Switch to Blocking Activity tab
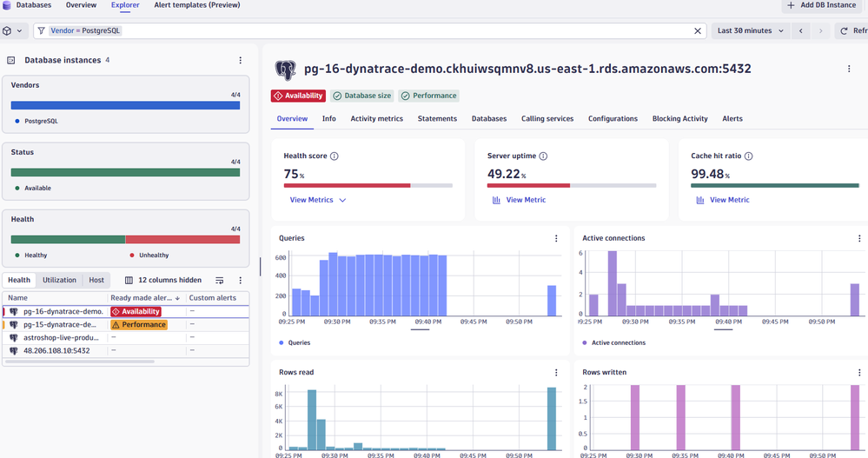This screenshot has height=458, width=868. tap(679, 118)
